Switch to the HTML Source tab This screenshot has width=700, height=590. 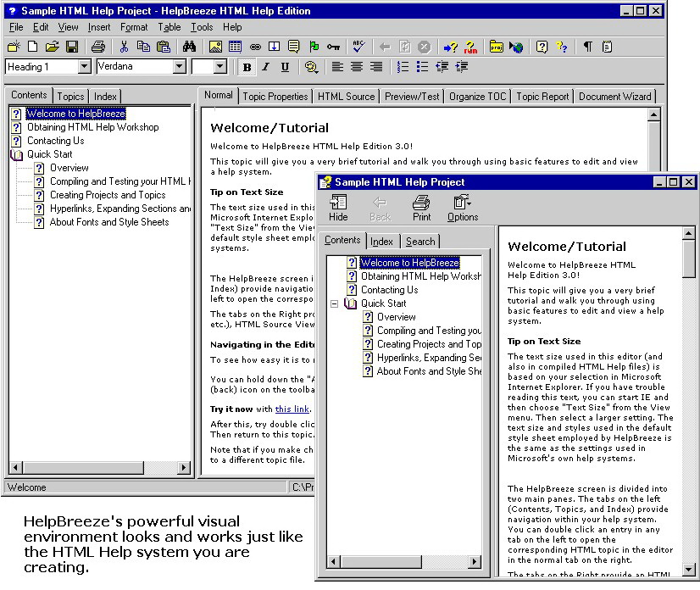point(346,97)
